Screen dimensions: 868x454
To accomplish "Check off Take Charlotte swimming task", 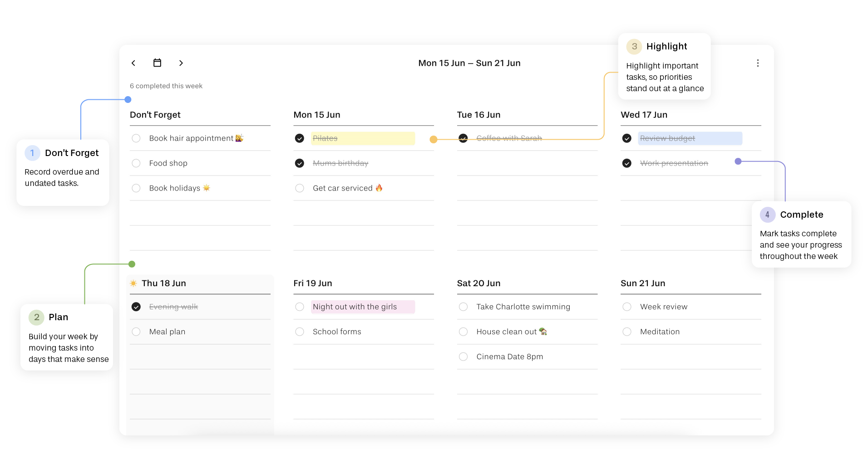I will tap(463, 307).
